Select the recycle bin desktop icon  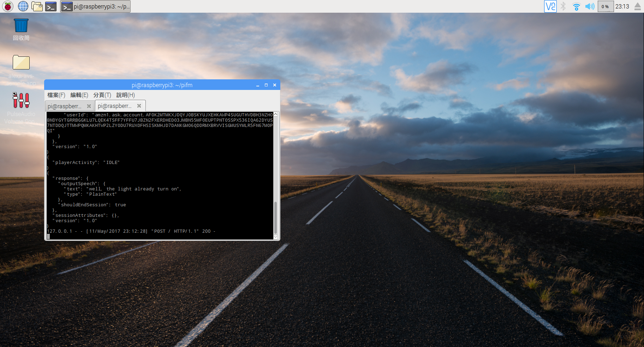point(21,30)
